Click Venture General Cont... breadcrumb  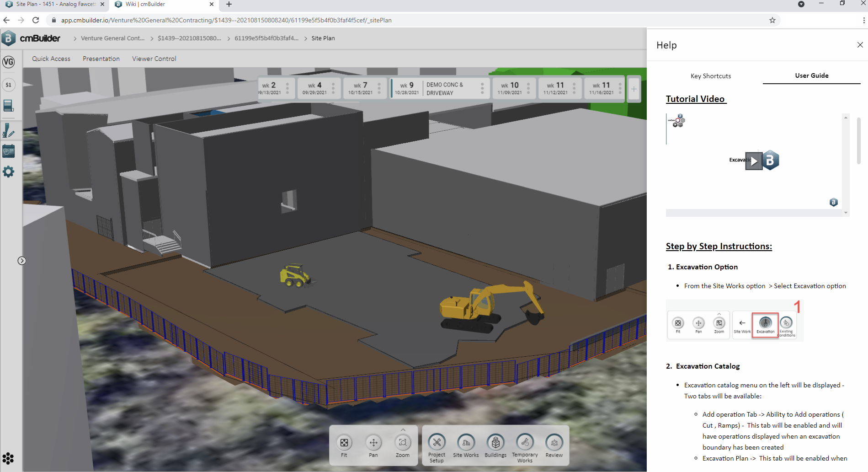tap(112, 38)
